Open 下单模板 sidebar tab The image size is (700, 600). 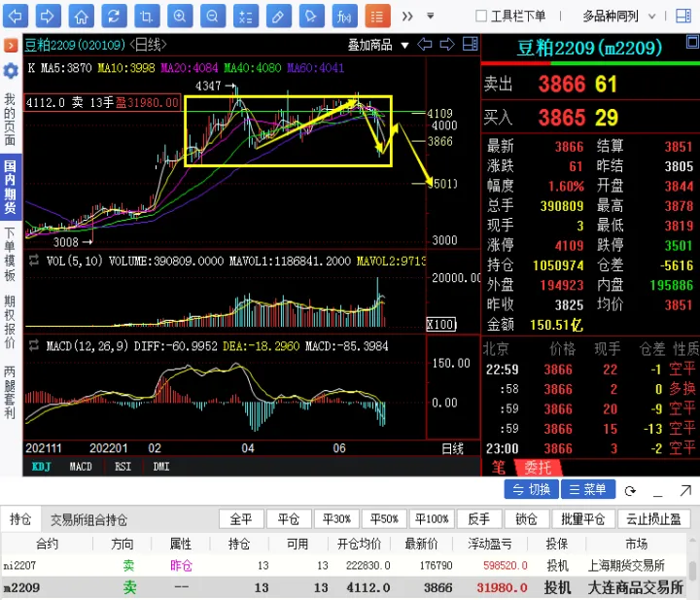pos(10,255)
